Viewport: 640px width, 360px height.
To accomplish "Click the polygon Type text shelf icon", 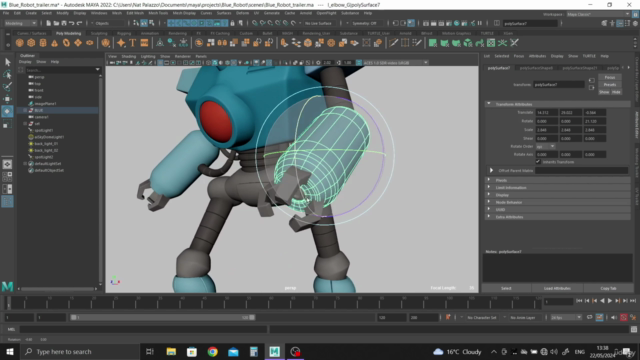I will click(133, 43).
